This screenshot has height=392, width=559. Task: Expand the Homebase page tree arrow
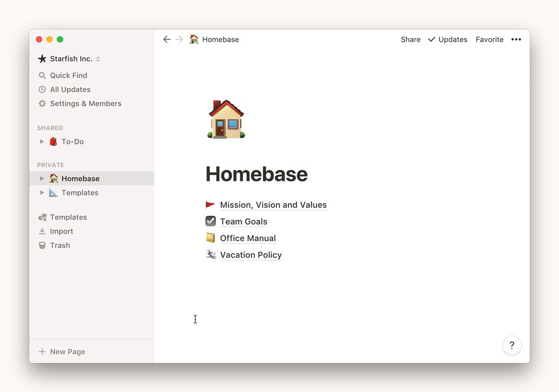[42, 179]
